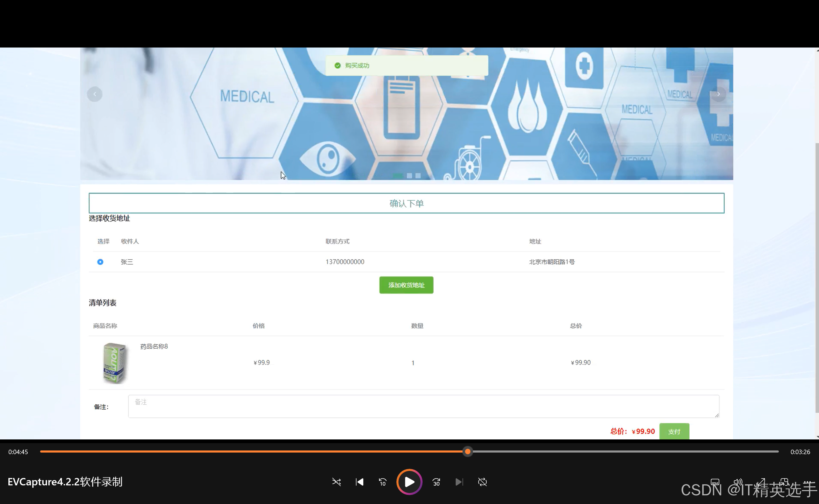Screen dimensions: 819x504
Task: Open subtitles and captions menu
Action: click(715, 482)
